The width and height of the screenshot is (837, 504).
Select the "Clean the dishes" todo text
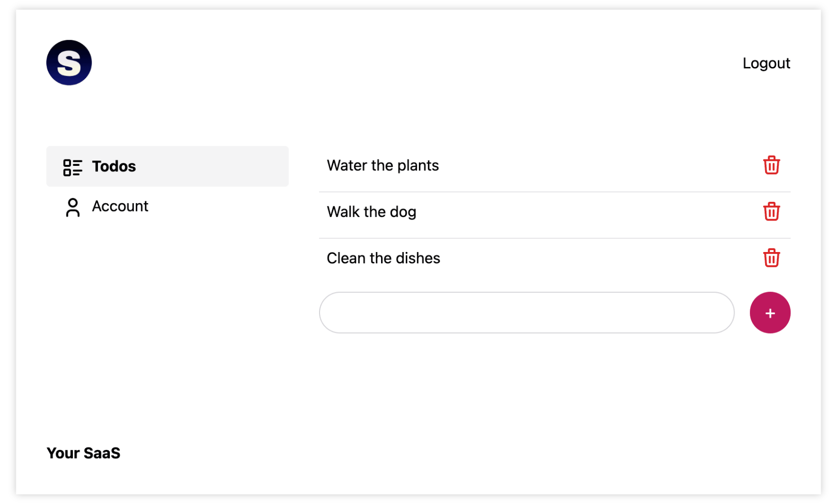[x=383, y=258]
